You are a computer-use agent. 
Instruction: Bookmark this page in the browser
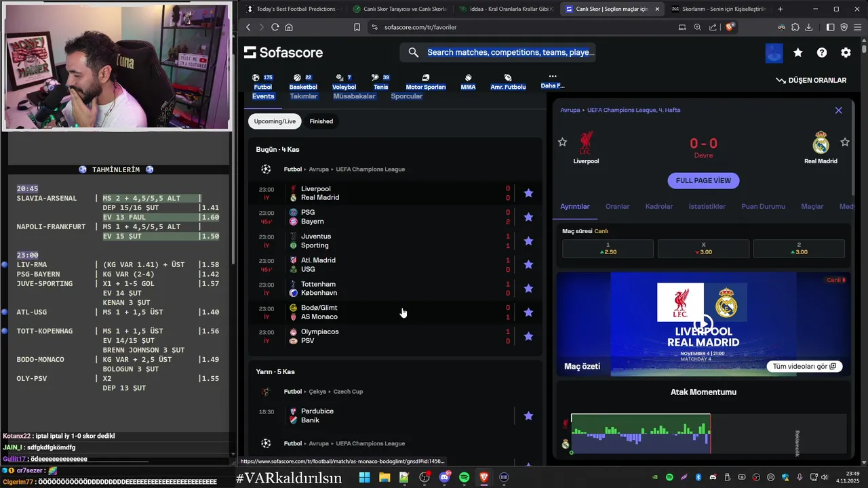(x=357, y=27)
